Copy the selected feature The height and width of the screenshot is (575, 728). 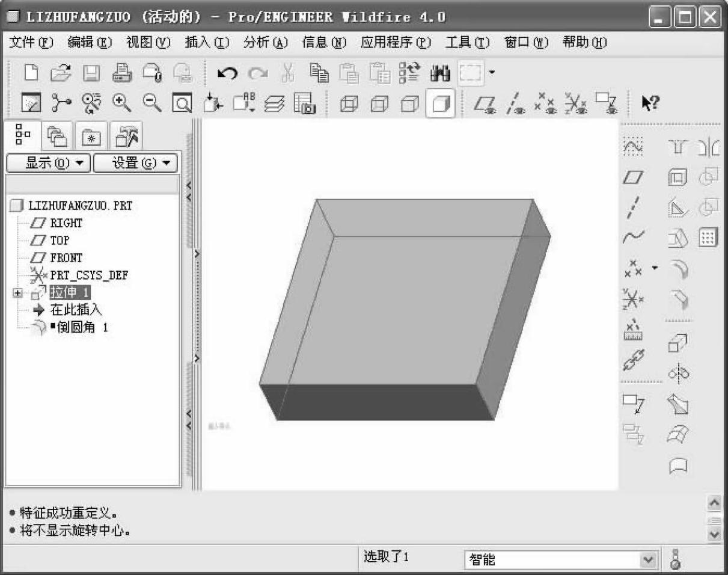pos(319,73)
